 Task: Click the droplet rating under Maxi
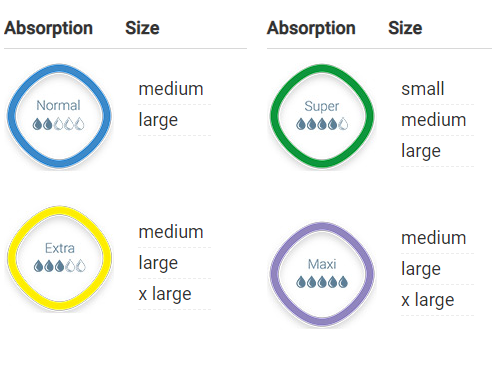[322, 282]
